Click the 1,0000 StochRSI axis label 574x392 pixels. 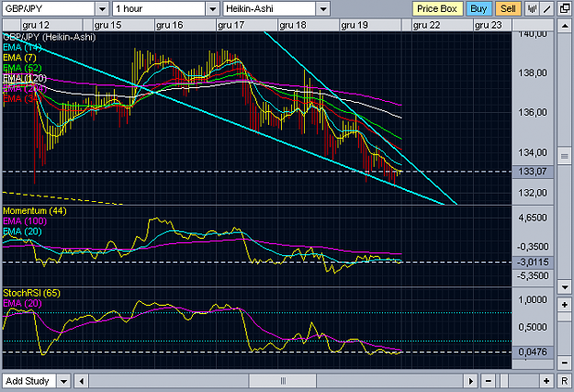point(533,300)
